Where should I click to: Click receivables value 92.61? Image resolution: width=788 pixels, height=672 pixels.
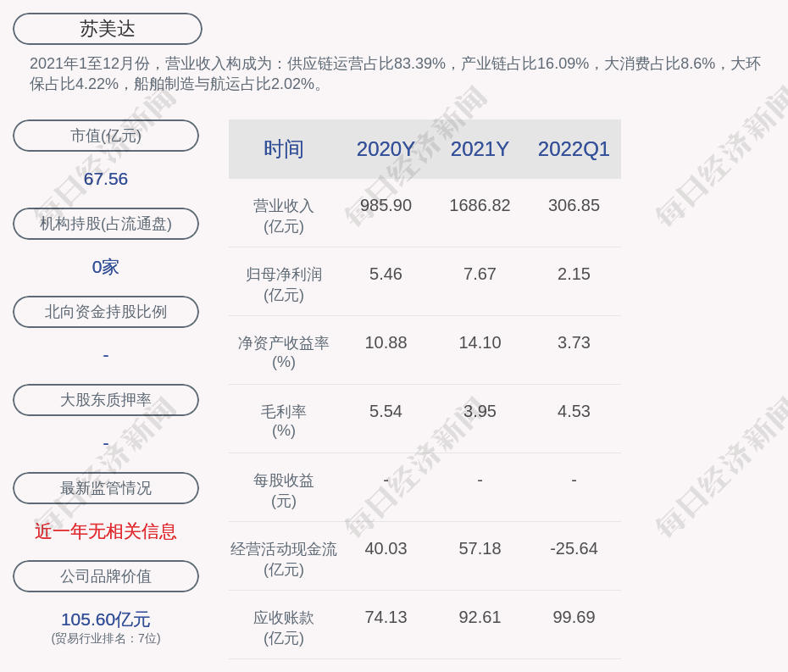(480, 617)
